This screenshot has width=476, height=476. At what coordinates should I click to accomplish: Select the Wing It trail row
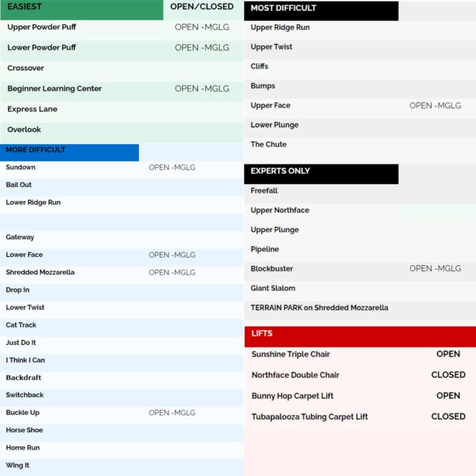point(18,466)
